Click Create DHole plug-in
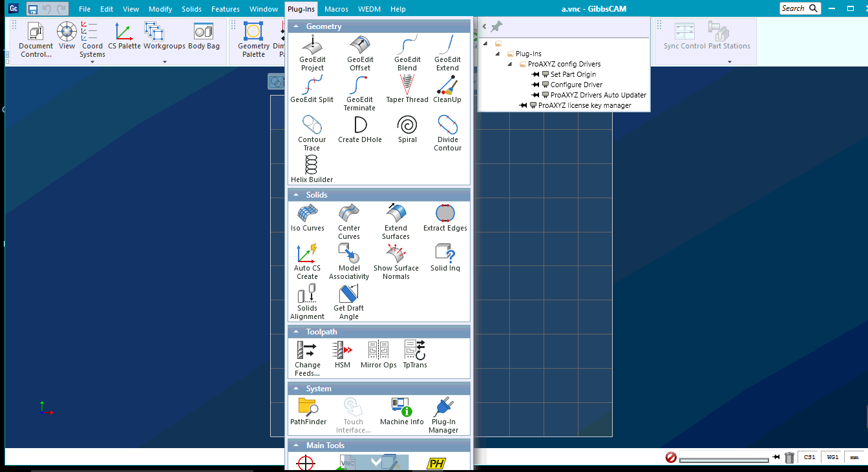 point(360,129)
